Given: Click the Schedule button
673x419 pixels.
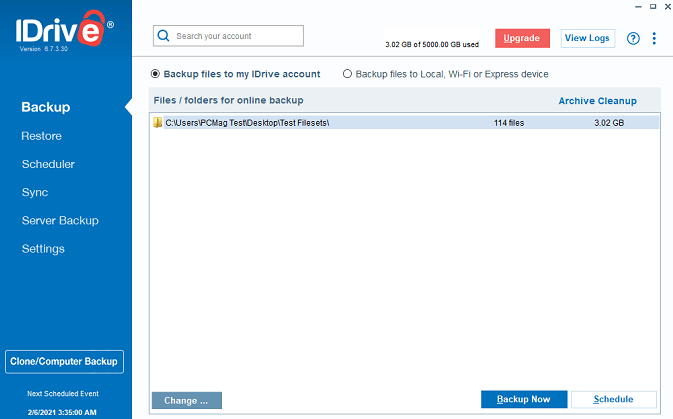Looking at the screenshot, I should pyautogui.click(x=613, y=399).
